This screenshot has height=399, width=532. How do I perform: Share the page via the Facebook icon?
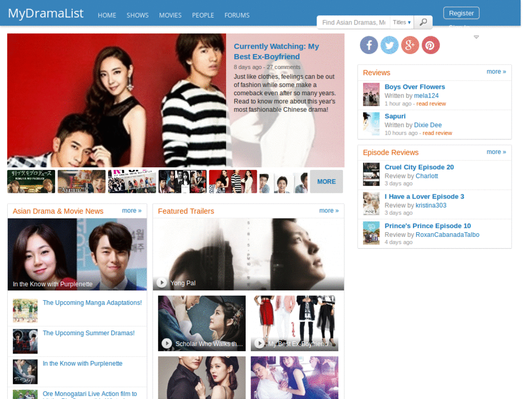click(369, 45)
